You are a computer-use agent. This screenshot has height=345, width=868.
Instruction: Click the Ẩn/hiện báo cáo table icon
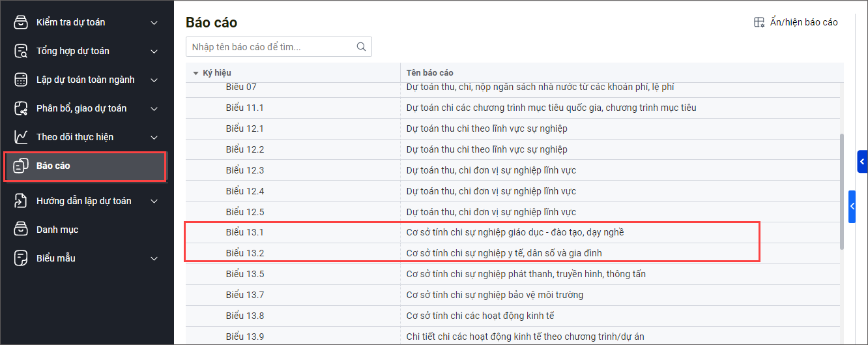(759, 22)
